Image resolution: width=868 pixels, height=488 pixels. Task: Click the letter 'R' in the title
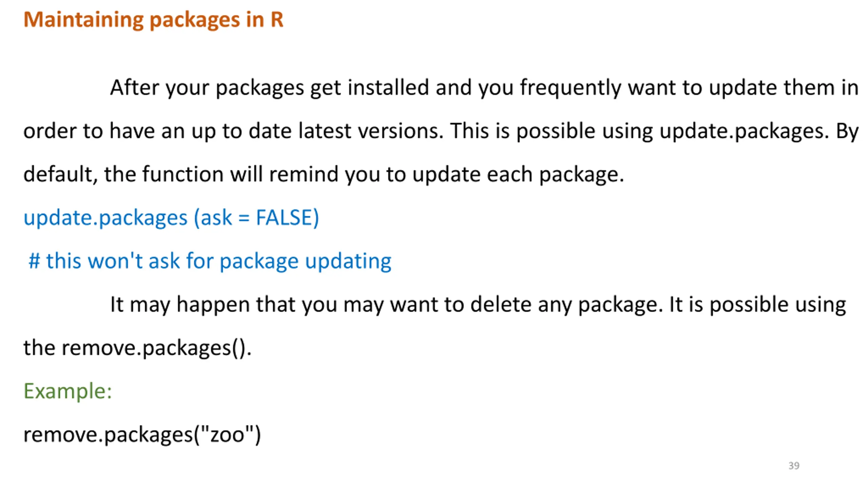click(x=277, y=20)
